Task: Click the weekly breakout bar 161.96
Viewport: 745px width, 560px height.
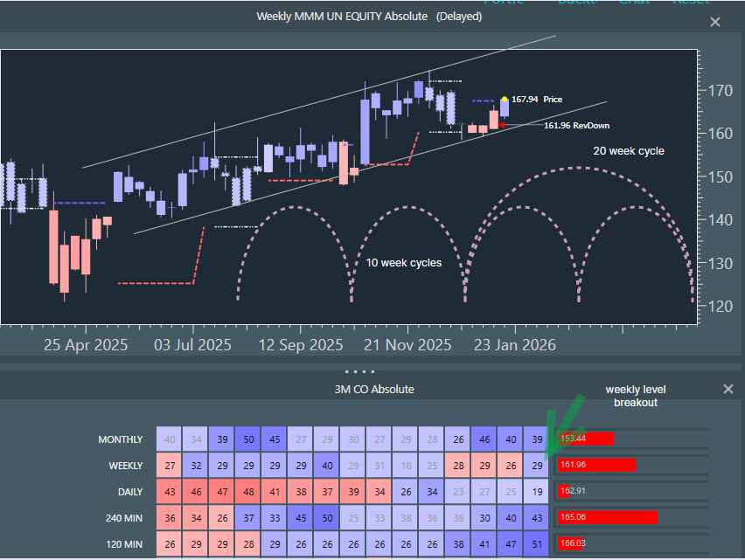Action: click(596, 465)
